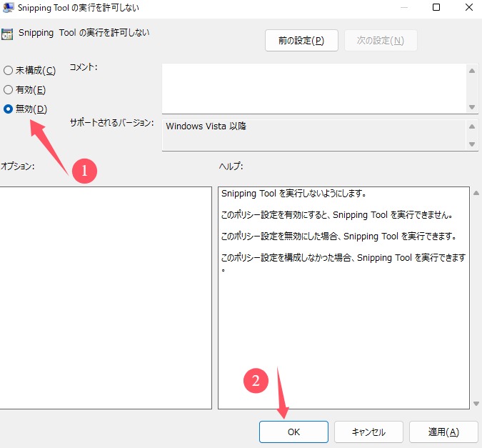
Task: Click the キャンセル button
Action: point(368,432)
